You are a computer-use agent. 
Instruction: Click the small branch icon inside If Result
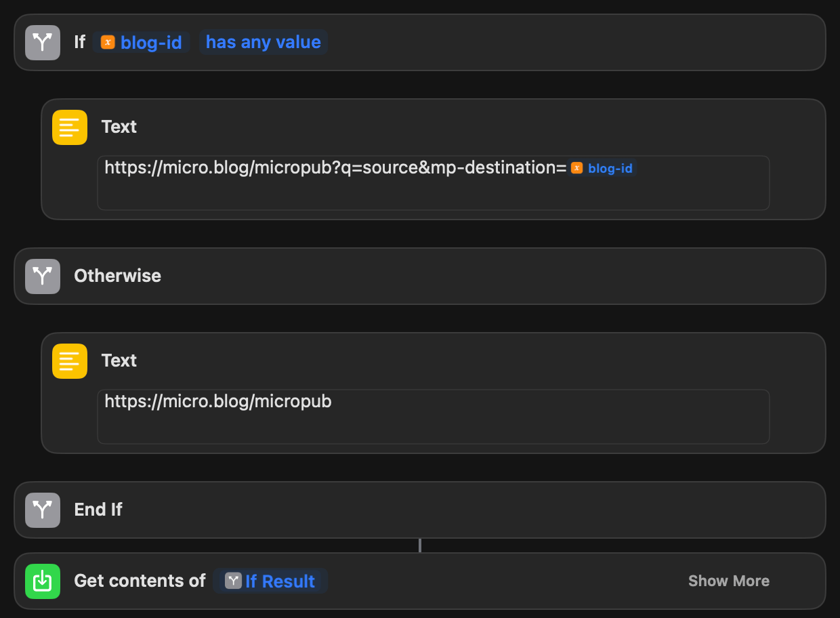(x=234, y=581)
